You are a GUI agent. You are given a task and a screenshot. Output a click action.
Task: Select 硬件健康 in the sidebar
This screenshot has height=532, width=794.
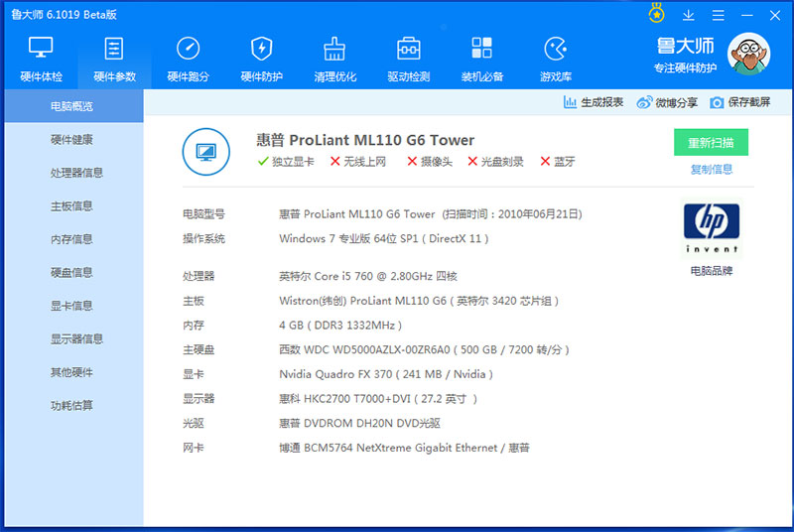(x=73, y=140)
